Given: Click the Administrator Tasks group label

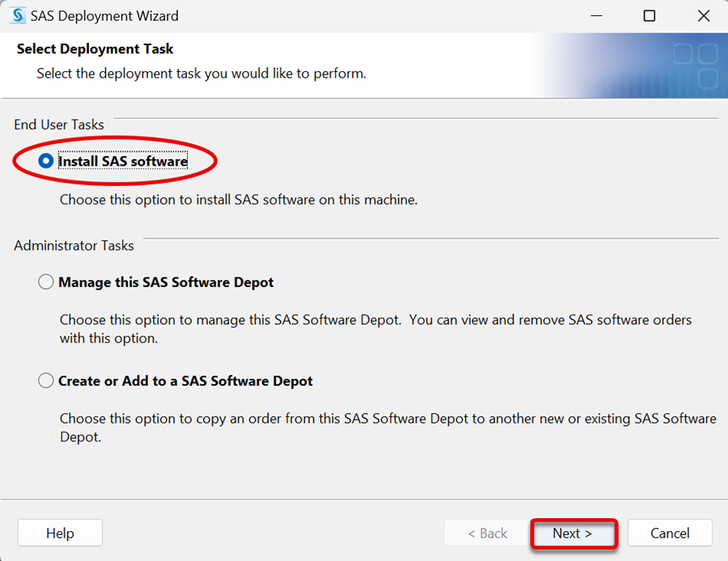Looking at the screenshot, I should 74,245.
